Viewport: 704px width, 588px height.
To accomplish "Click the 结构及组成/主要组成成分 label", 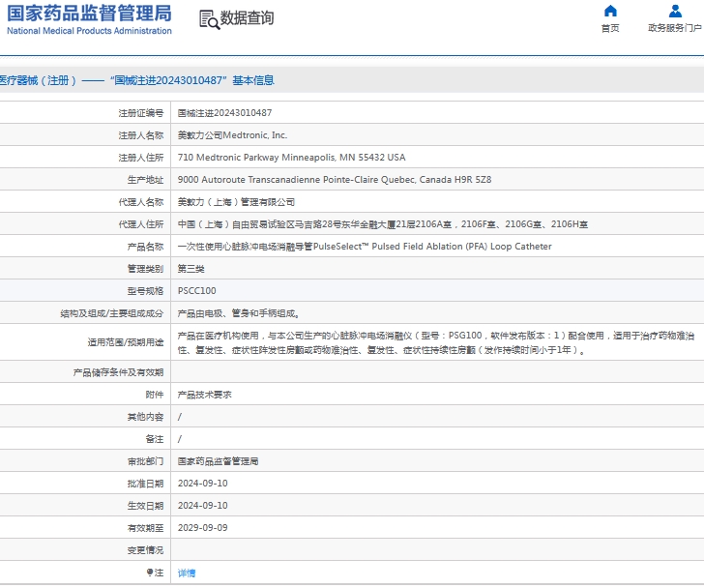I will (112, 313).
